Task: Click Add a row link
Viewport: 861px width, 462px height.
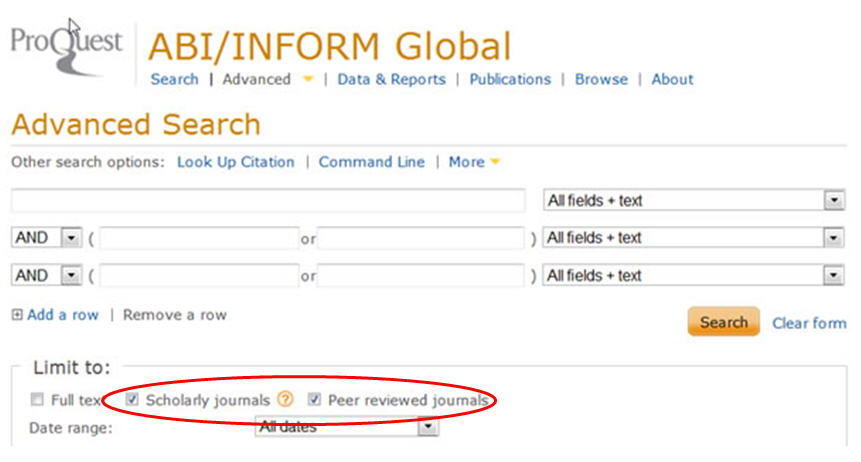Action: click(63, 315)
